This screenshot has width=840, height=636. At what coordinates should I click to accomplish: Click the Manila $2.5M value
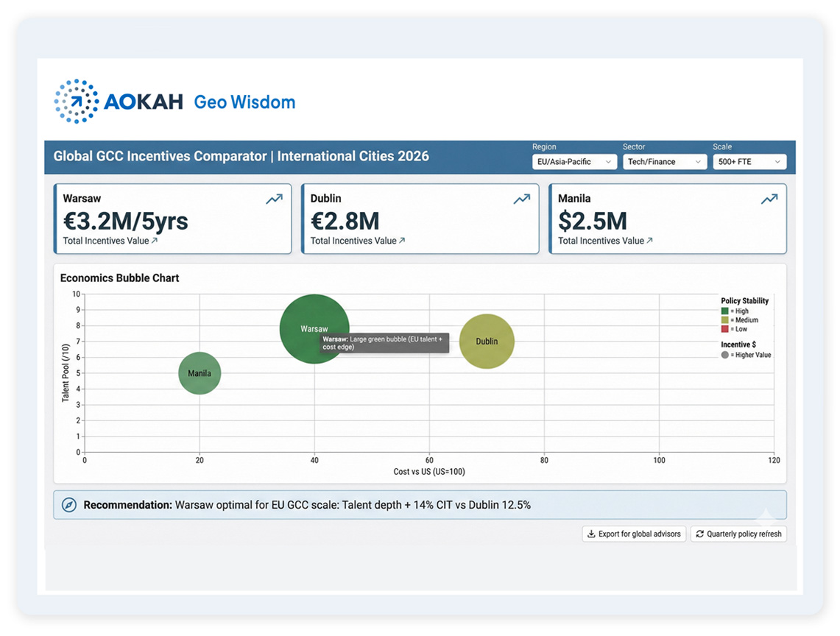tap(593, 221)
